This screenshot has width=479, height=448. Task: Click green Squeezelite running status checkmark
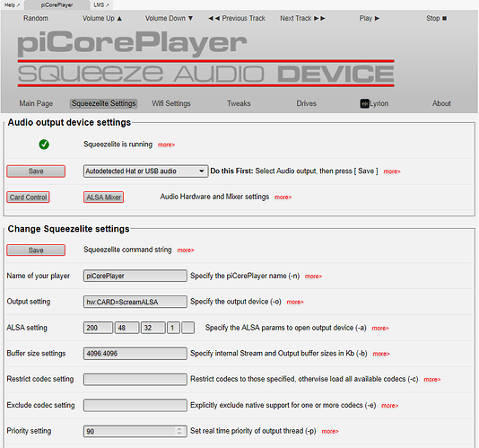coord(44,145)
